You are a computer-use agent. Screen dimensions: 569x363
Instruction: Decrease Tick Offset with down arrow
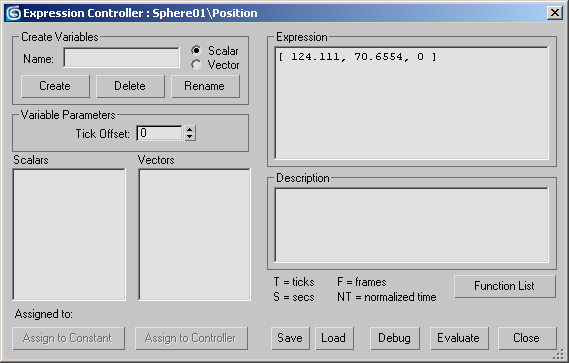click(189, 137)
